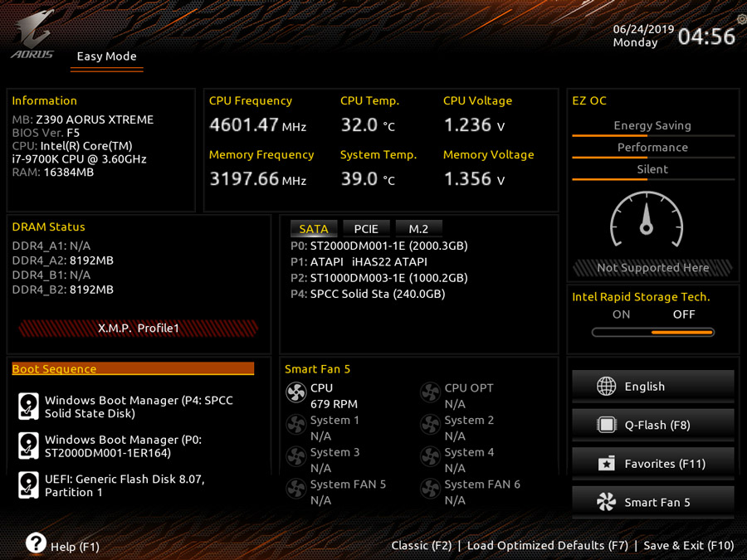
Task: Click the Intel Rapid Storage slider track
Action: coord(652,333)
